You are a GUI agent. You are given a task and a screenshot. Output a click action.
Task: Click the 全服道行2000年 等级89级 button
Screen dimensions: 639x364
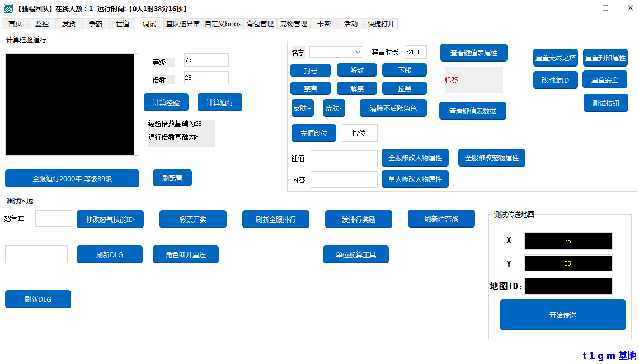(72, 179)
